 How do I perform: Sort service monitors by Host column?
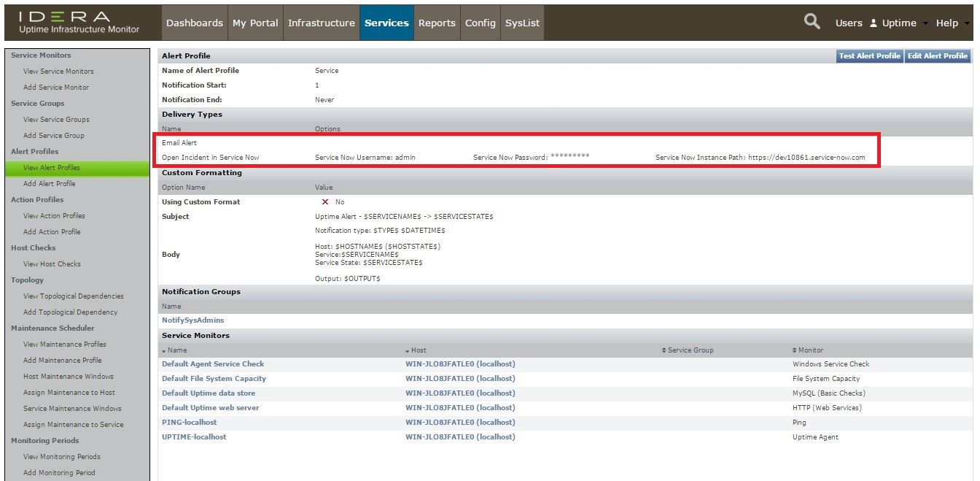click(x=416, y=350)
